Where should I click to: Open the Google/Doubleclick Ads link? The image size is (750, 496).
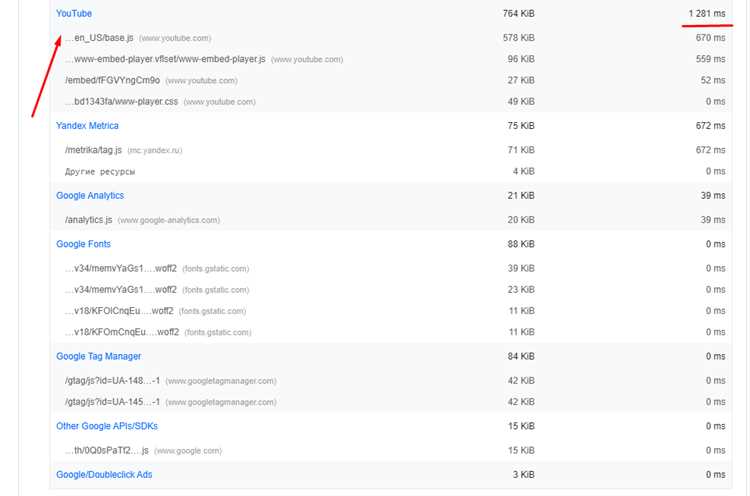pos(104,474)
